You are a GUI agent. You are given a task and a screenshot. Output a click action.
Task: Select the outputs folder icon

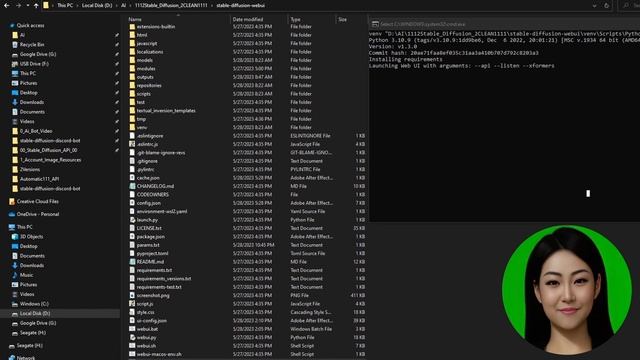click(132, 77)
